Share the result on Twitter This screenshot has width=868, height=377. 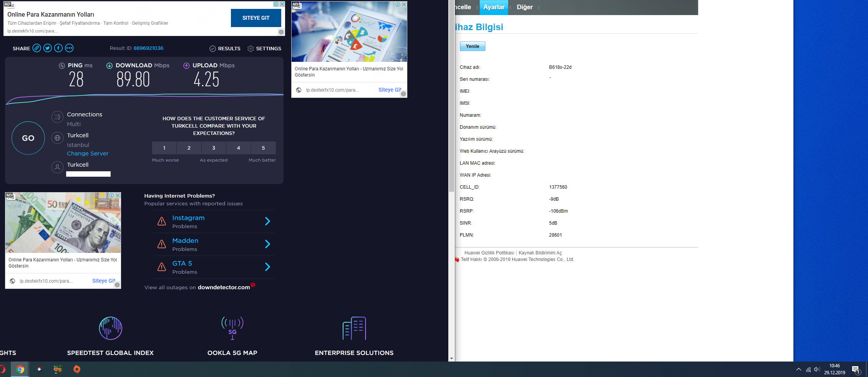(48, 48)
